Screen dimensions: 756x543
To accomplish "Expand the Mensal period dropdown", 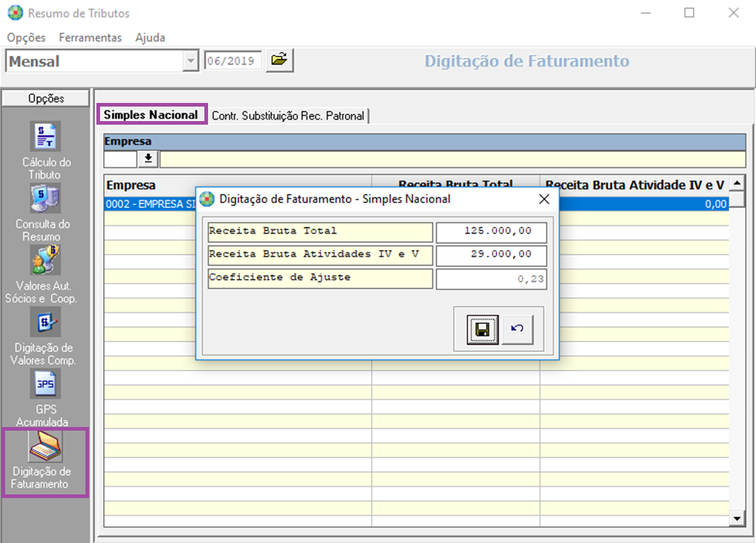I will pos(191,62).
